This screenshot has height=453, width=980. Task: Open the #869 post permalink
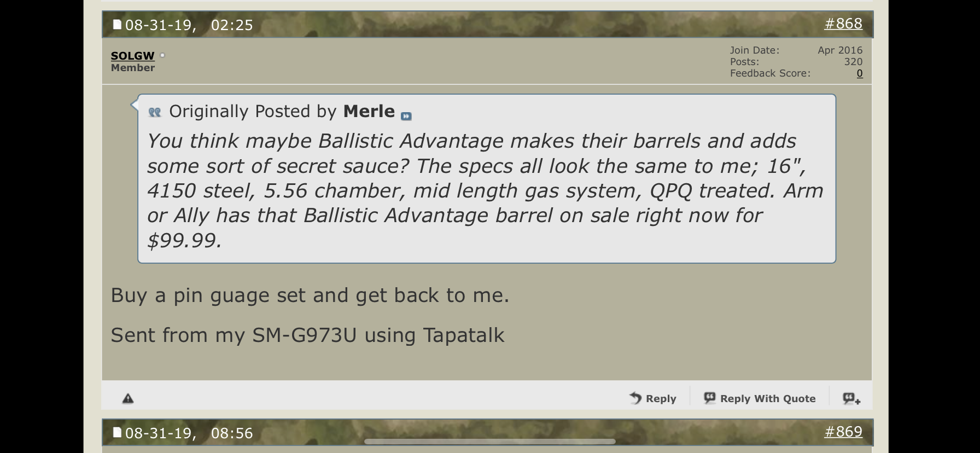[843, 432]
